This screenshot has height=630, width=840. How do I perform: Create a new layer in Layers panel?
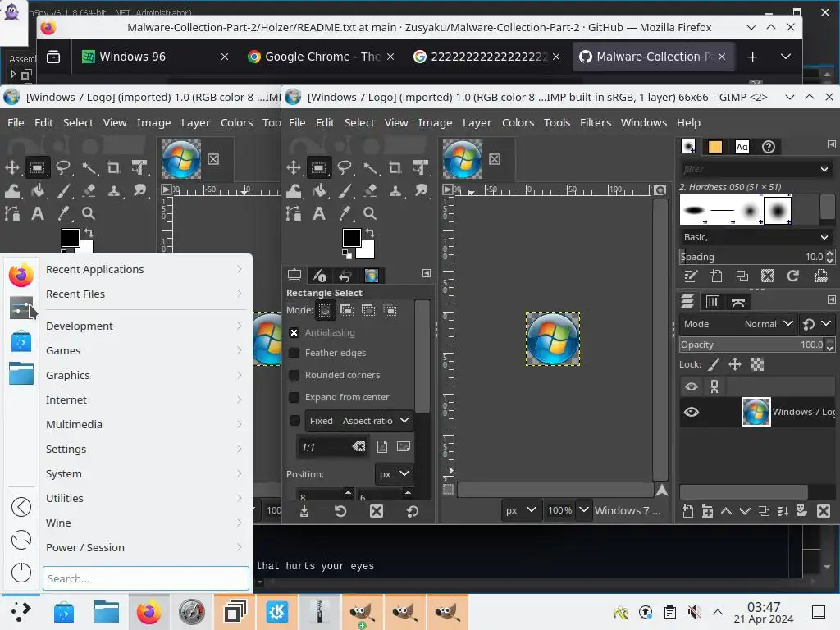(688, 511)
